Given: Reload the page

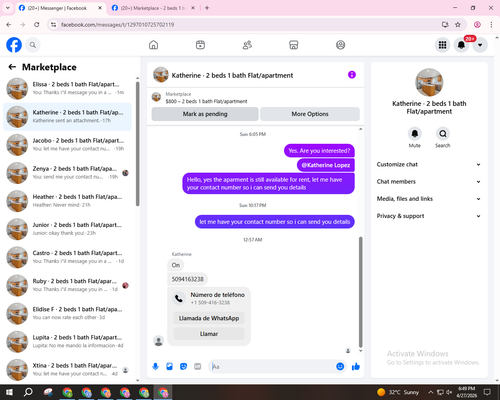Looking at the screenshot, I should pos(37,25).
